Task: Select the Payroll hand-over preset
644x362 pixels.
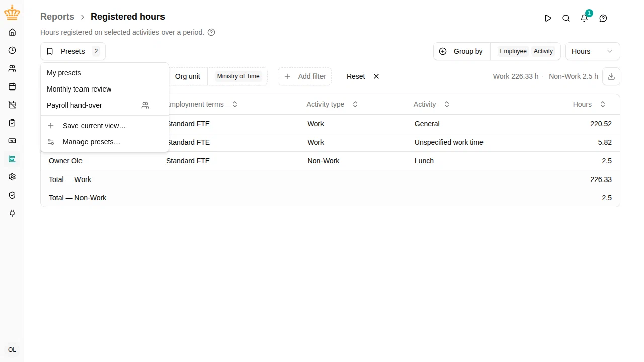Action: [x=104, y=105]
